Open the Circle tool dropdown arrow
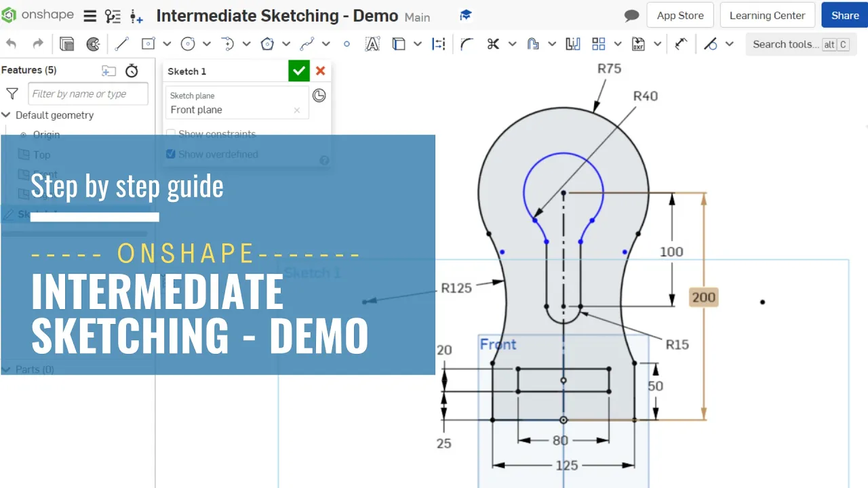868x488 pixels. (x=207, y=44)
